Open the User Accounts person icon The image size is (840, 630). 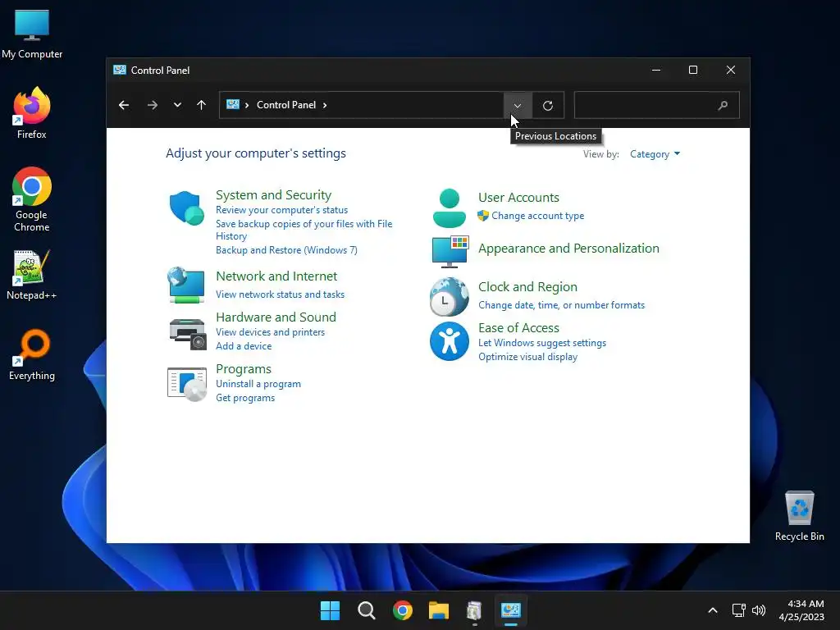click(449, 208)
